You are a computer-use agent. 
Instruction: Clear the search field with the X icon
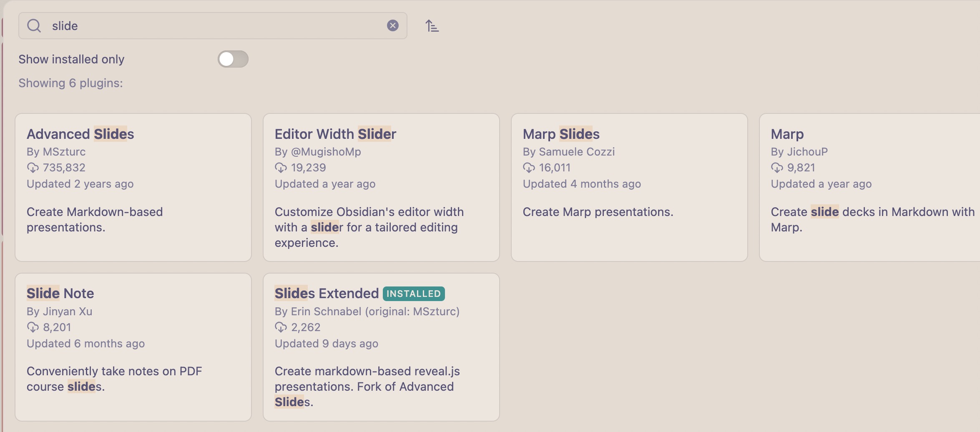[x=392, y=26]
